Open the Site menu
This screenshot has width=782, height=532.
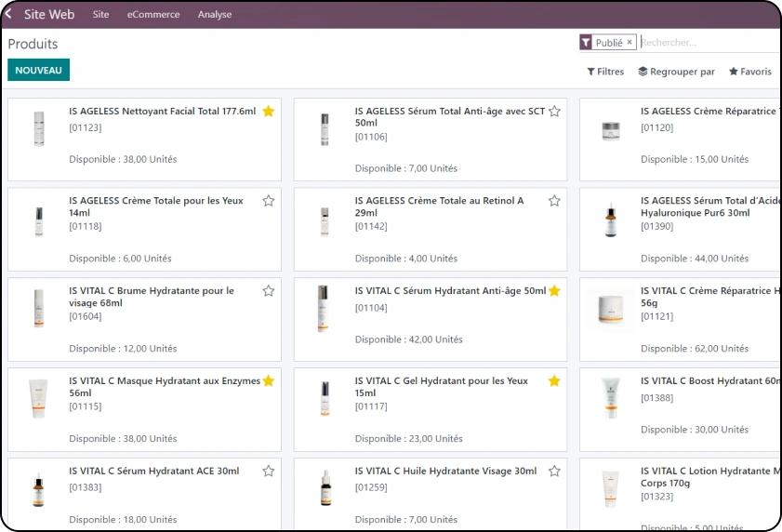coord(100,15)
